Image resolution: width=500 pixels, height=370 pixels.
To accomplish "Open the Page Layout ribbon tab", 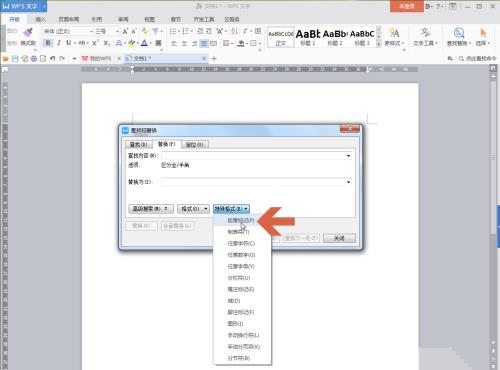I will pyautogui.click(x=69, y=19).
